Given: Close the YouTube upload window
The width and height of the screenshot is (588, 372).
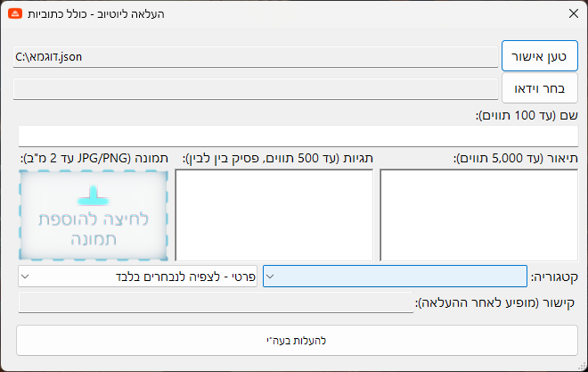Looking at the screenshot, I should coord(573,14).
